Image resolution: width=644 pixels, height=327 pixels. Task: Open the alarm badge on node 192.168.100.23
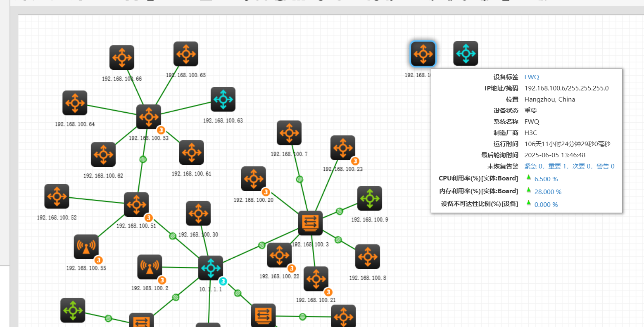(355, 161)
